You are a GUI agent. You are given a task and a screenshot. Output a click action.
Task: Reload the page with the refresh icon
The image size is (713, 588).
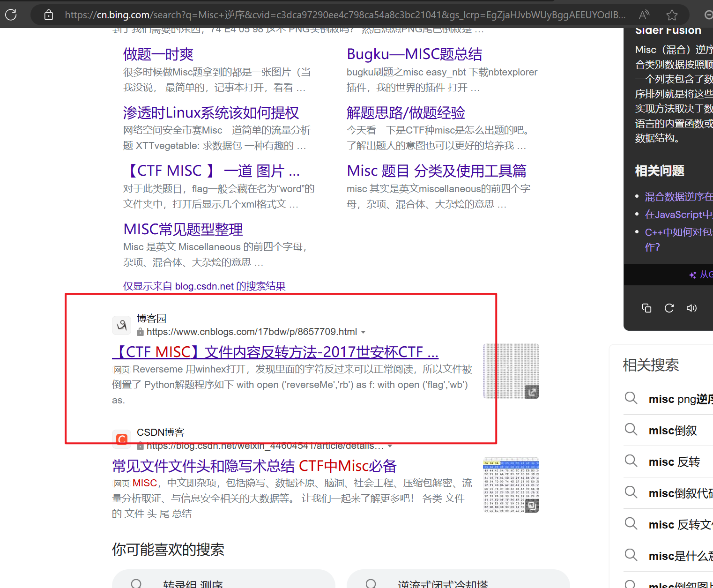point(11,15)
